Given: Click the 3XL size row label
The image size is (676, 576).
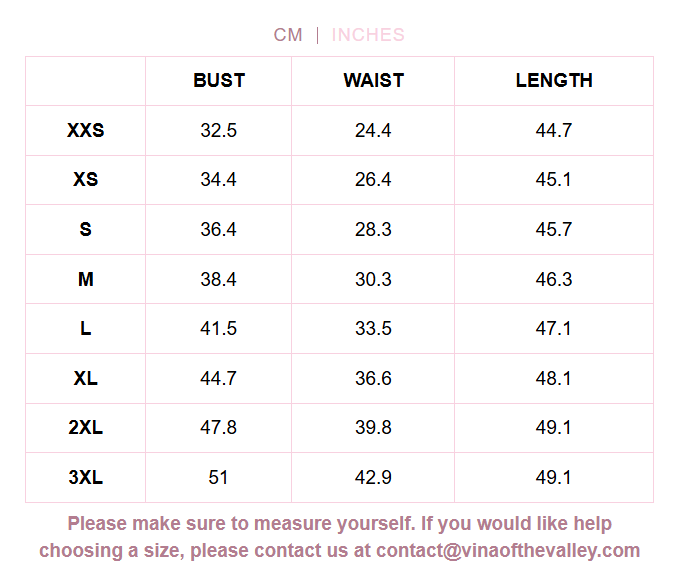Looking at the screenshot, I should (x=86, y=477).
